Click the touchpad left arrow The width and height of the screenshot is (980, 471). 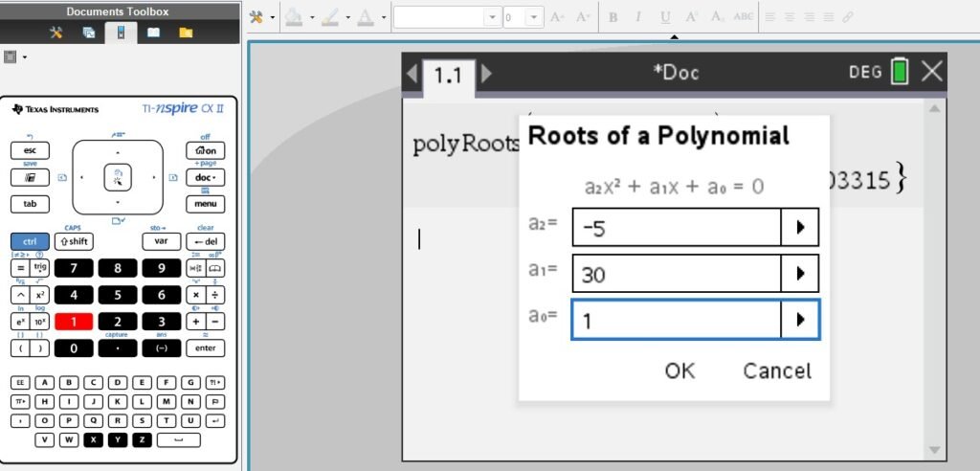(82, 178)
